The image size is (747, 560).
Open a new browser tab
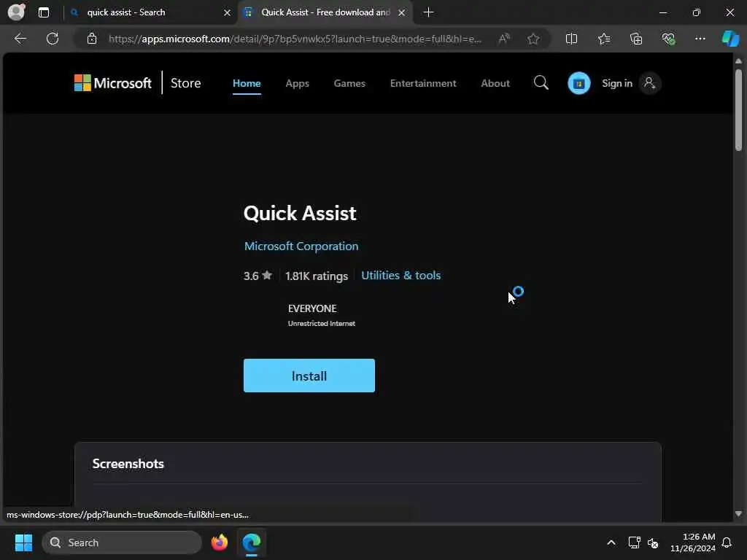pyautogui.click(x=428, y=12)
